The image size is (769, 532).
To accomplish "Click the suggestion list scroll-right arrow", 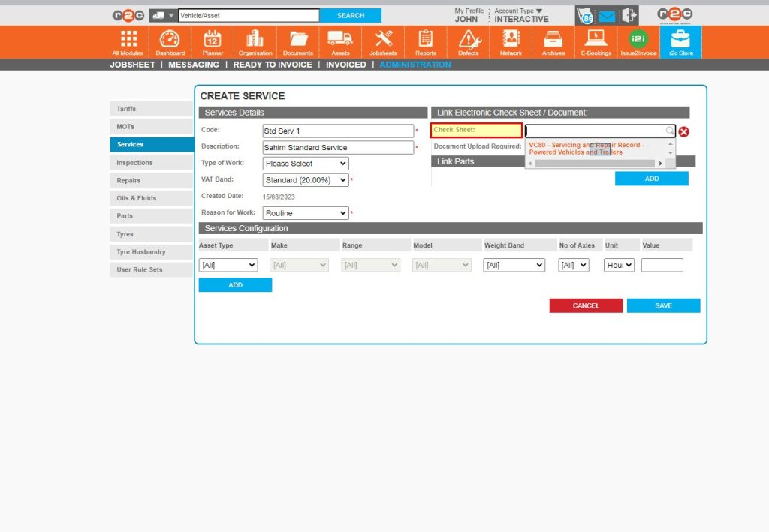I will coord(660,164).
